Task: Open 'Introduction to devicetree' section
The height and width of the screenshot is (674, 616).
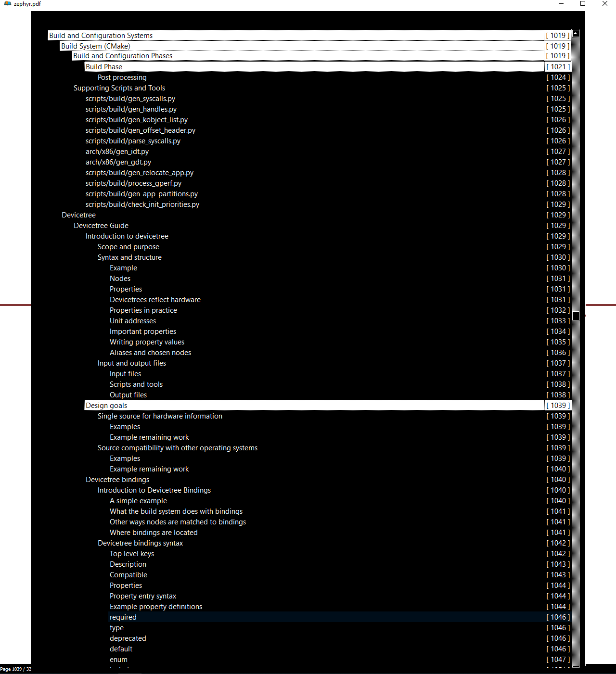Action: [x=127, y=236]
